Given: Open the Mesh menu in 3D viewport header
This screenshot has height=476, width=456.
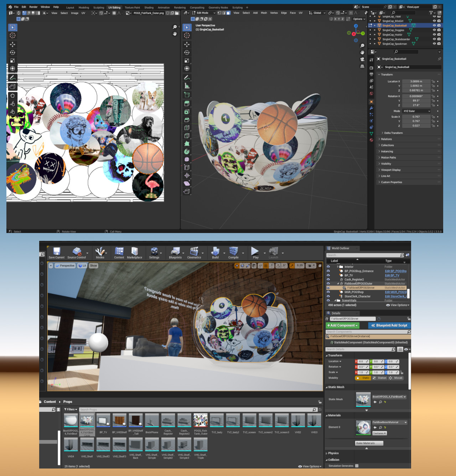Looking at the screenshot, I should coord(264,13).
